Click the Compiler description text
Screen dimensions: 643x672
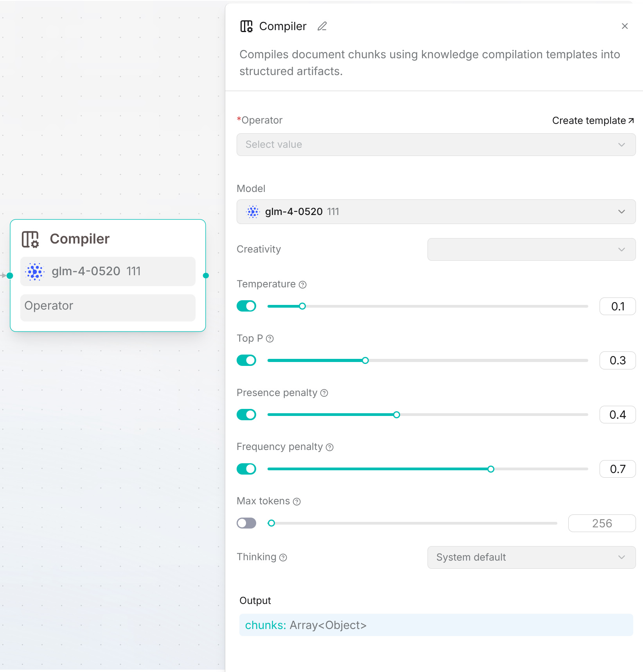point(430,63)
